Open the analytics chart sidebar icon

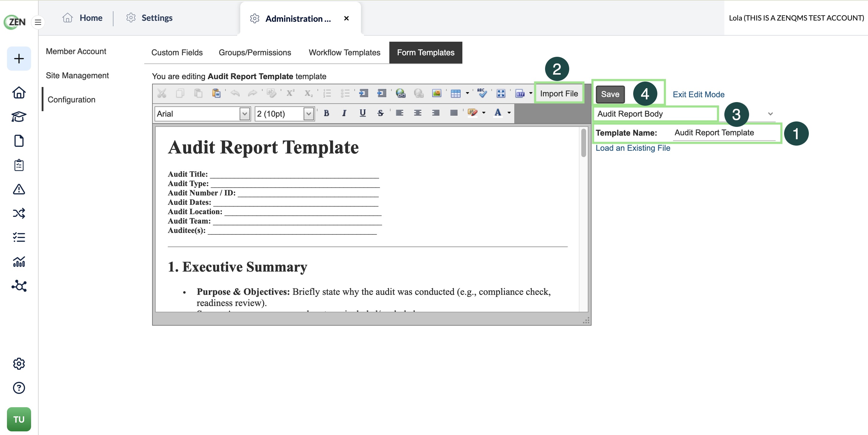point(19,262)
